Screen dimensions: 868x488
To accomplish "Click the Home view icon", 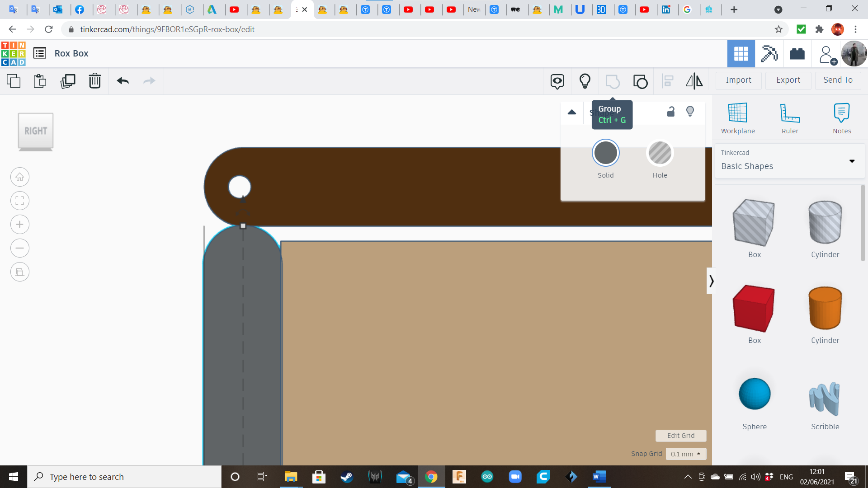I will coord(20,177).
